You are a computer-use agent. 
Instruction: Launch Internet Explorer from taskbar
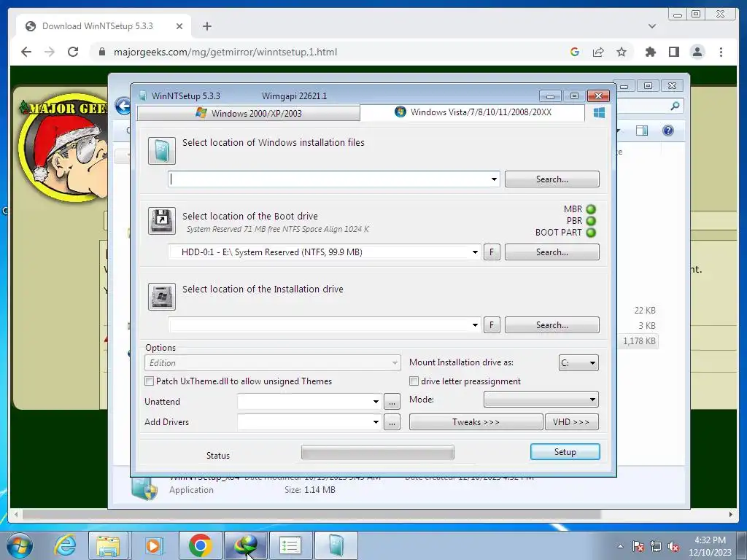click(65, 545)
